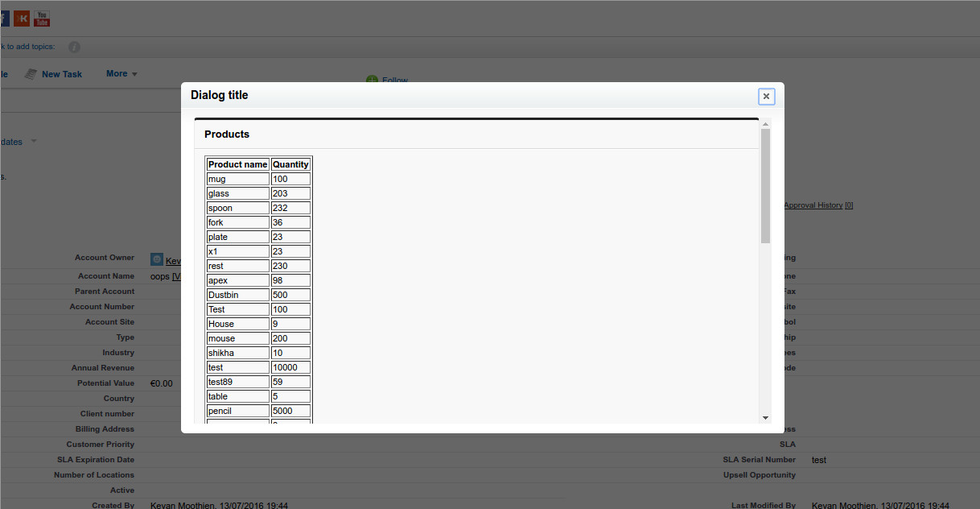Viewport: 980px width, 509px height.
Task: Click the Klout icon
Action: coord(23,18)
